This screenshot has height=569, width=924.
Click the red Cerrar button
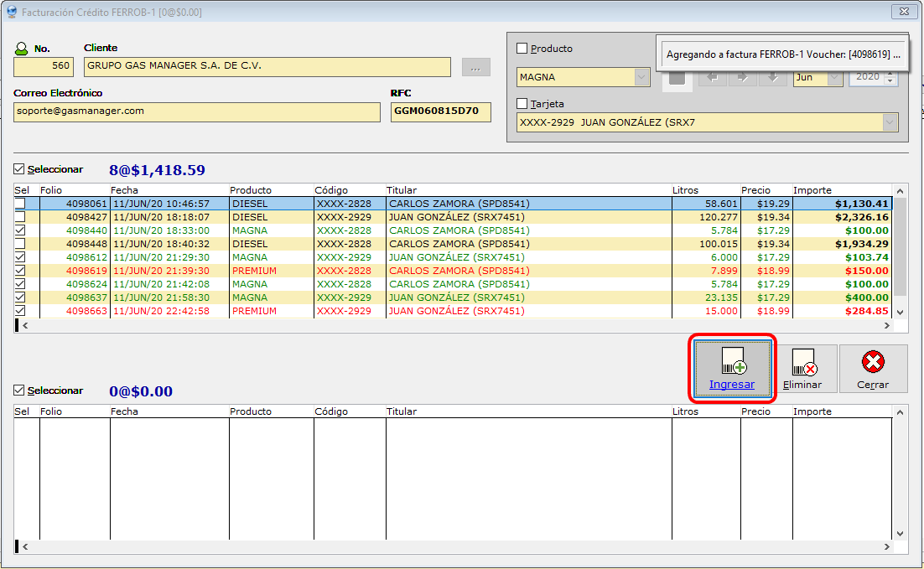pos(873,369)
